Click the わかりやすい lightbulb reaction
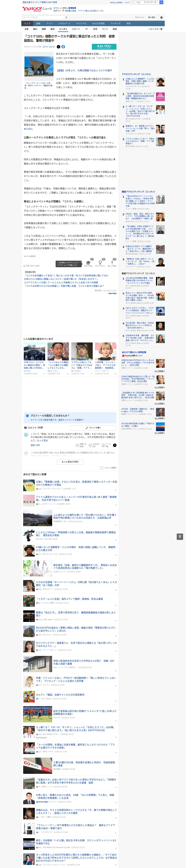Image resolution: width=186 pixels, height=868 pixels. 100,263
